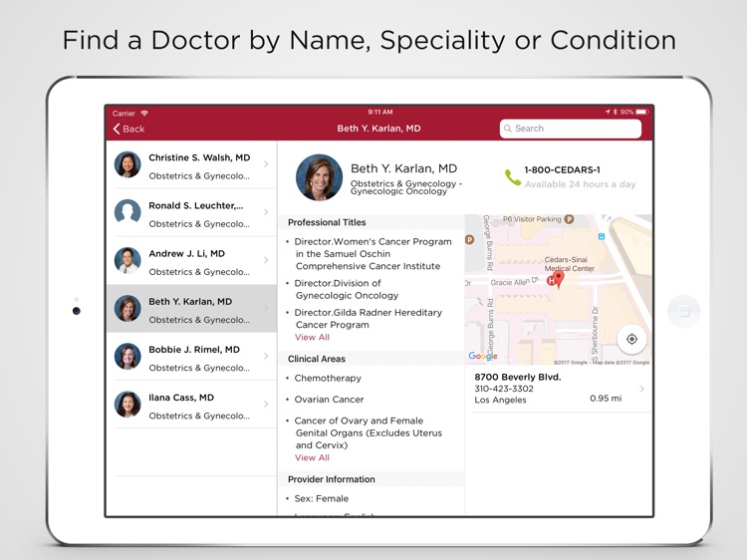
Task: Click the location services arrow icon
Action: tap(608, 112)
